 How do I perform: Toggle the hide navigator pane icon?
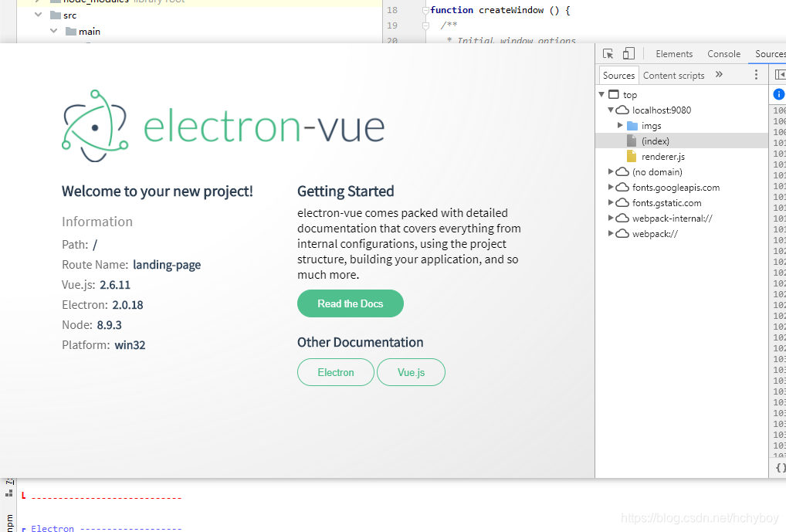point(780,75)
